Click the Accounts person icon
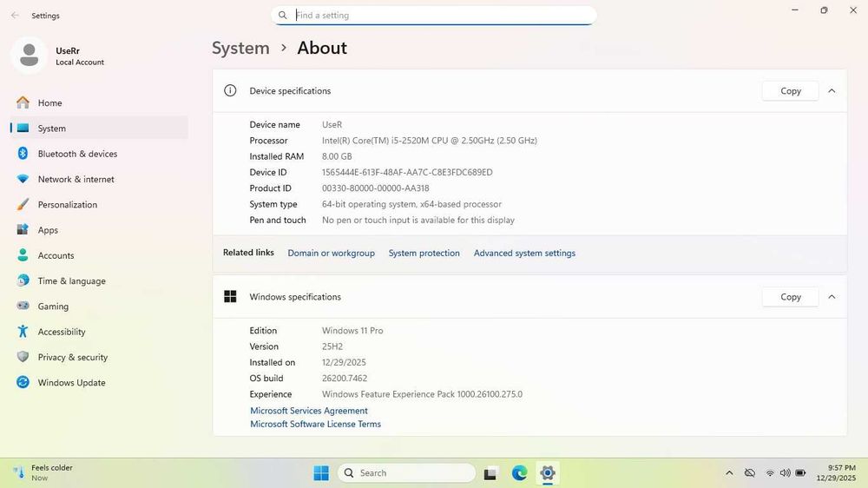This screenshot has width=868, height=488. coord(23,254)
